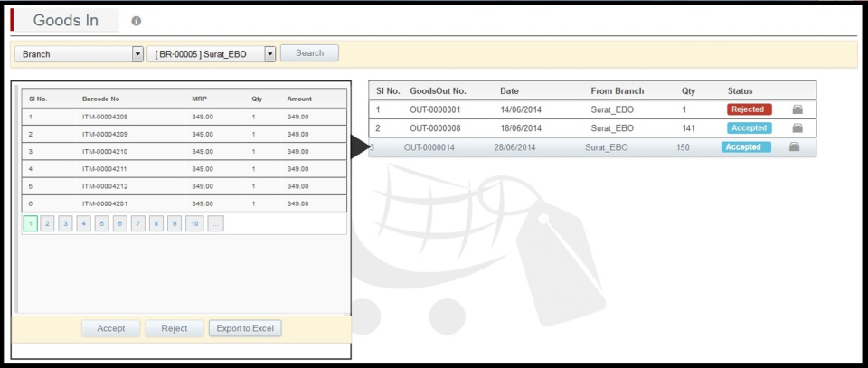
Task: Export item list to Excel
Action: [245, 328]
